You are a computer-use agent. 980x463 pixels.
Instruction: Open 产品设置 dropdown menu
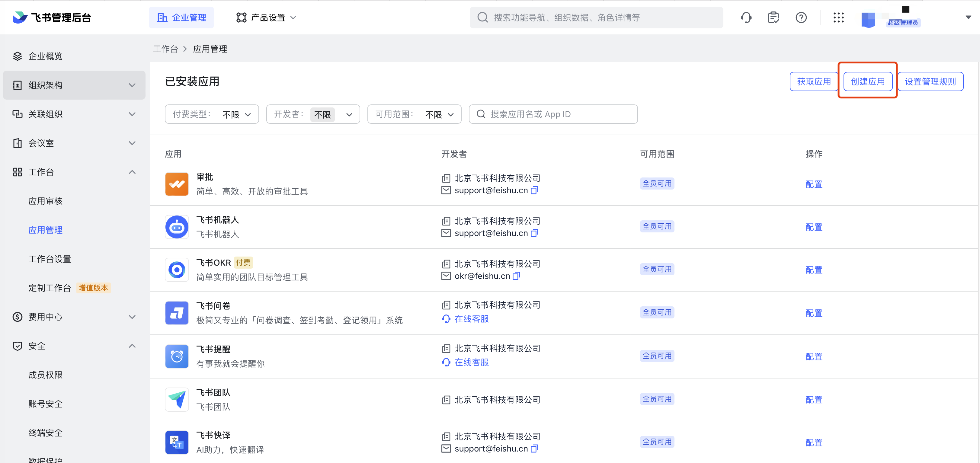pyautogui.click(x=266, y=18)
